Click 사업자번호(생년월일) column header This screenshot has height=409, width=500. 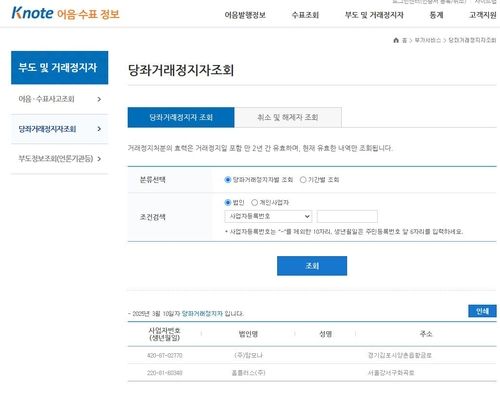point(165,334)
